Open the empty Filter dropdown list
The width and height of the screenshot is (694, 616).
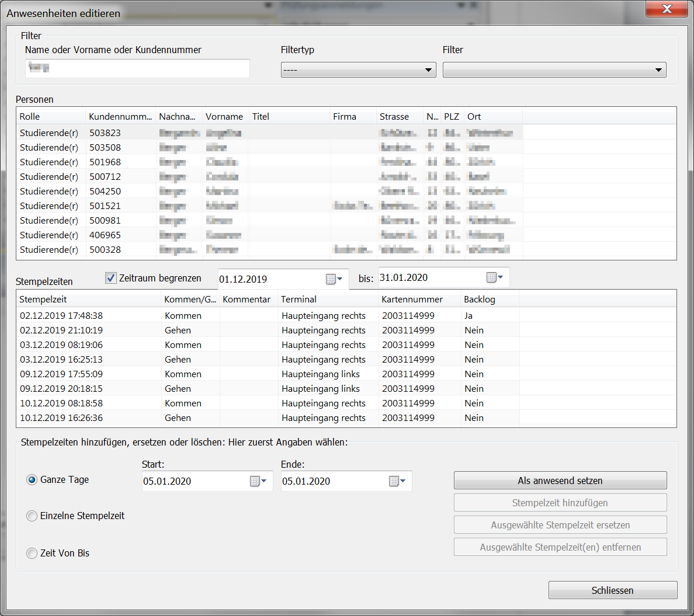point(554,70)
